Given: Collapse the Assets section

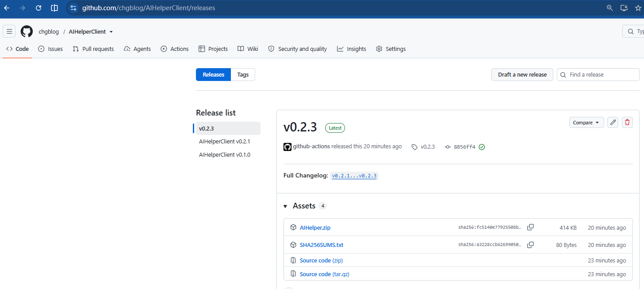Looking at the screenshot, I should click(285, 206).
